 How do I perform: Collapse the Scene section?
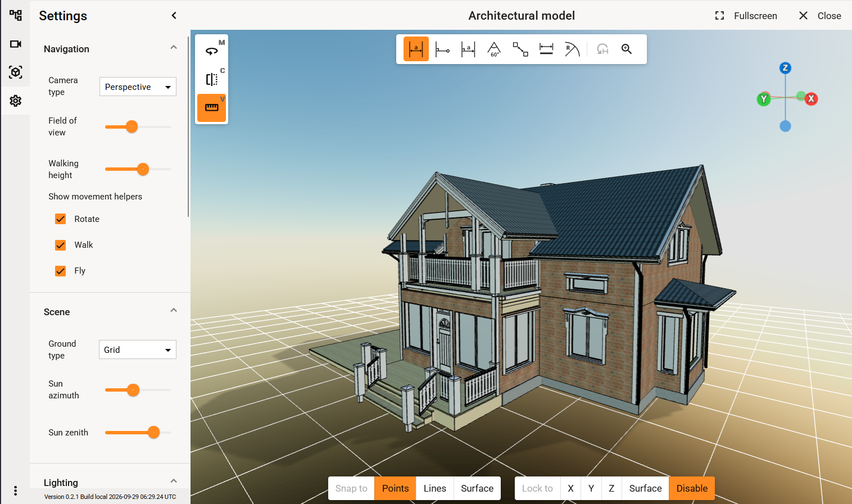[174, 311]
